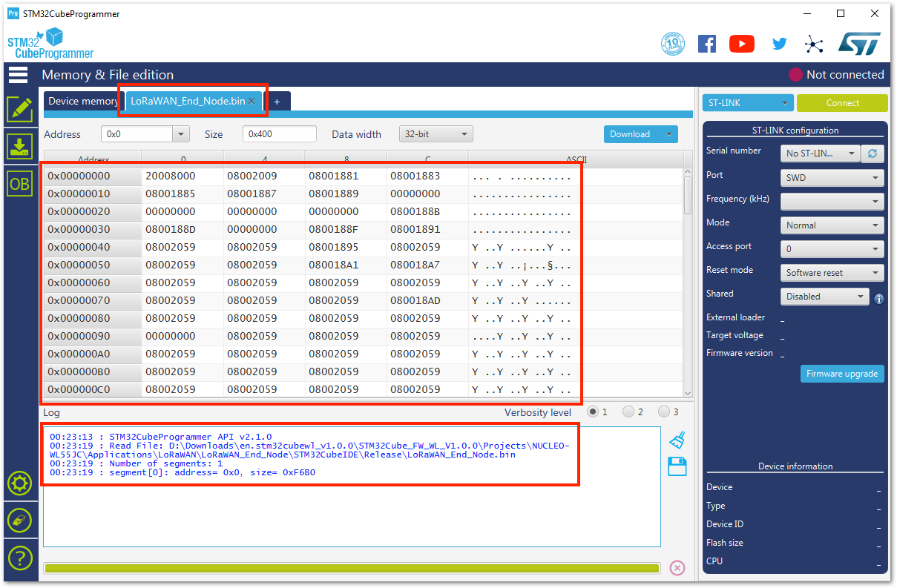The width and height of the screenshot is (897, 588).
Task: Open the hamburger main menu
Action: [x=19, y=75]
